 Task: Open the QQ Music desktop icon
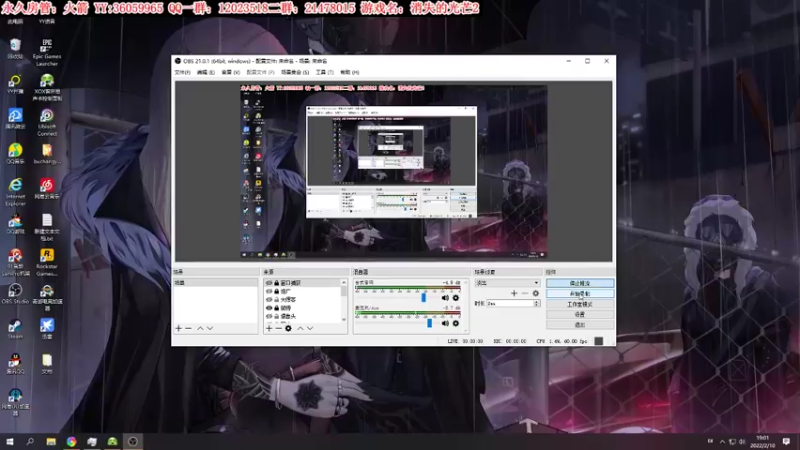pyautogui.click(x=15, y=154)
